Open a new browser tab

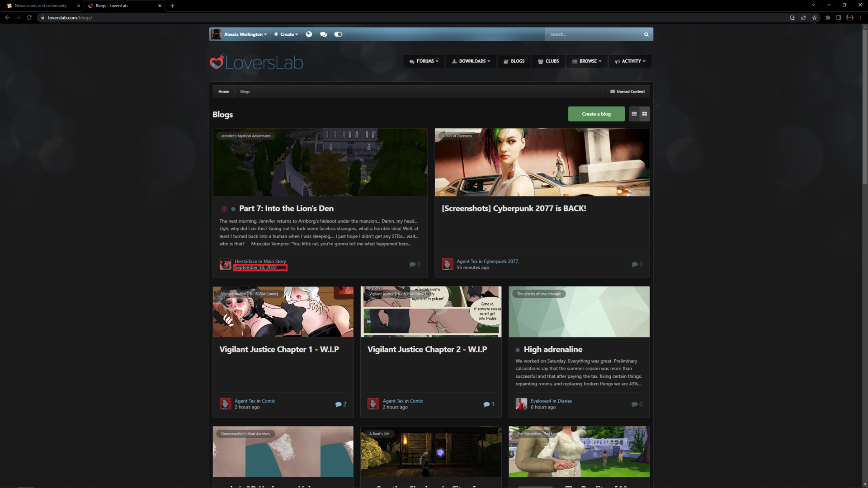click(x=172, y=6)
